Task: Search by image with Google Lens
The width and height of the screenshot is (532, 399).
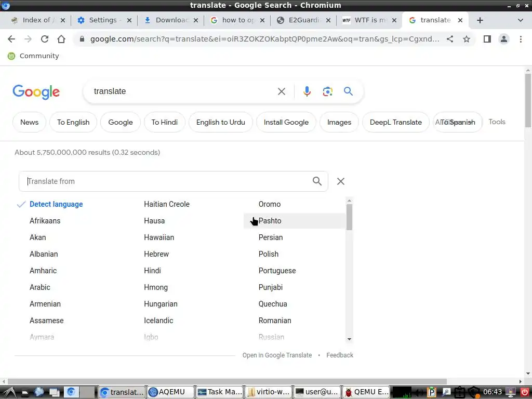Action: [327, 91]
